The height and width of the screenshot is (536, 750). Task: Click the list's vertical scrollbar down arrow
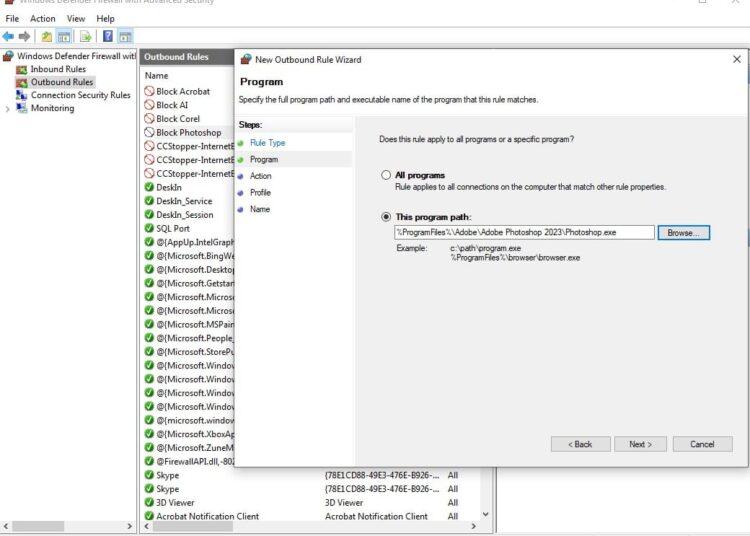click(485, 514)
